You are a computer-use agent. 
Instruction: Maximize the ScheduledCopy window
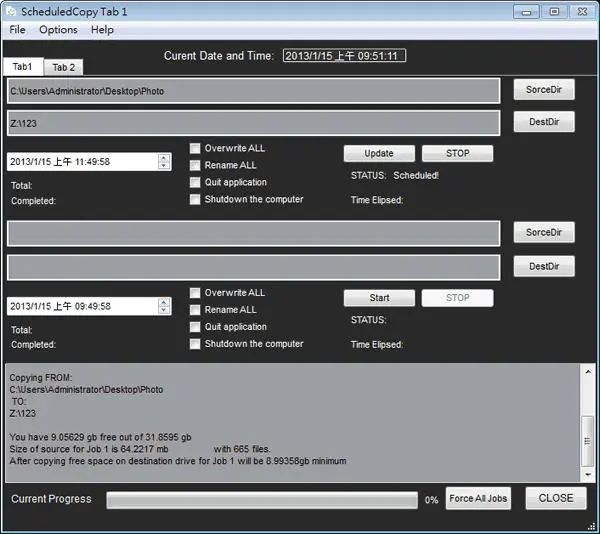[x=554, y=12]
